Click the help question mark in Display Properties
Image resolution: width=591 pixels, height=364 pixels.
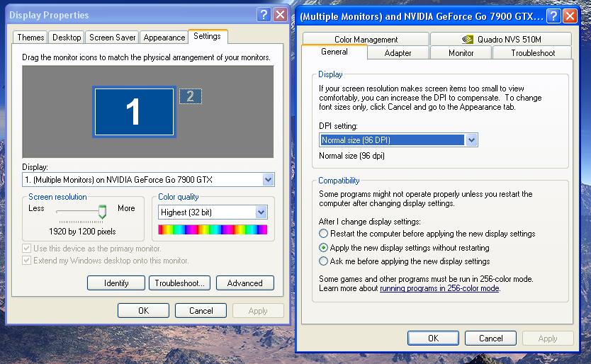pos(264,15)
